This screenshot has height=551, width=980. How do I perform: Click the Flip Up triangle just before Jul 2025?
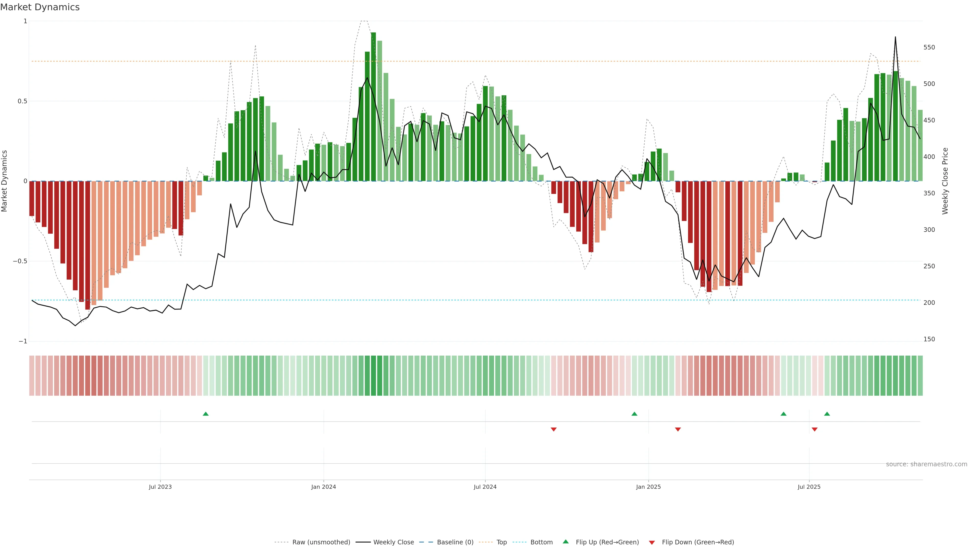783,414
